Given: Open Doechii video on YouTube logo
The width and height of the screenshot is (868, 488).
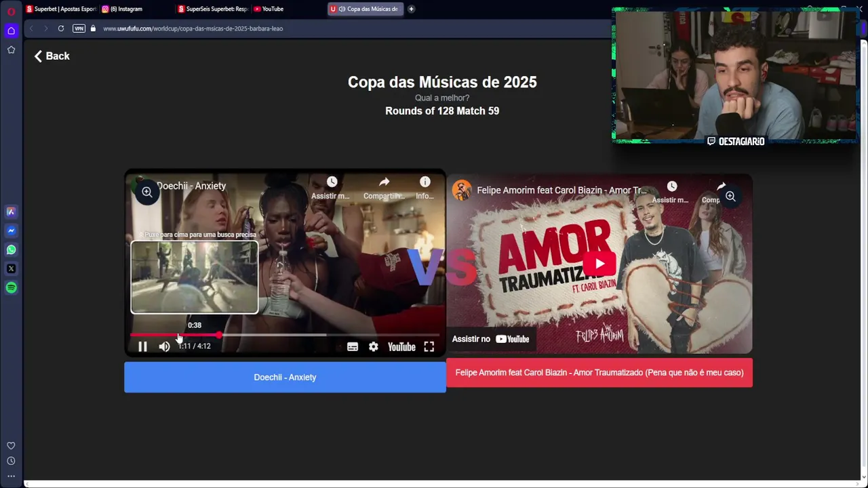Looking at the screenshot, I should point(401,346).
